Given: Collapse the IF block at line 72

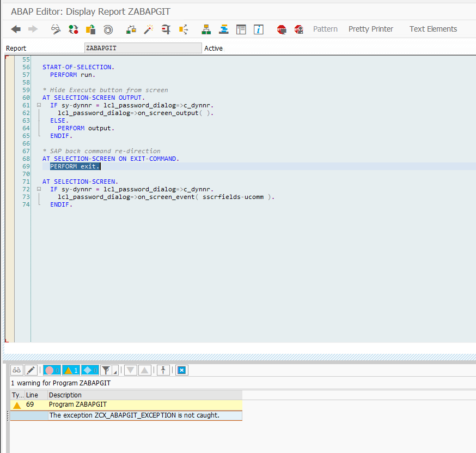Looking at the screenshot, I should [39, 189].
